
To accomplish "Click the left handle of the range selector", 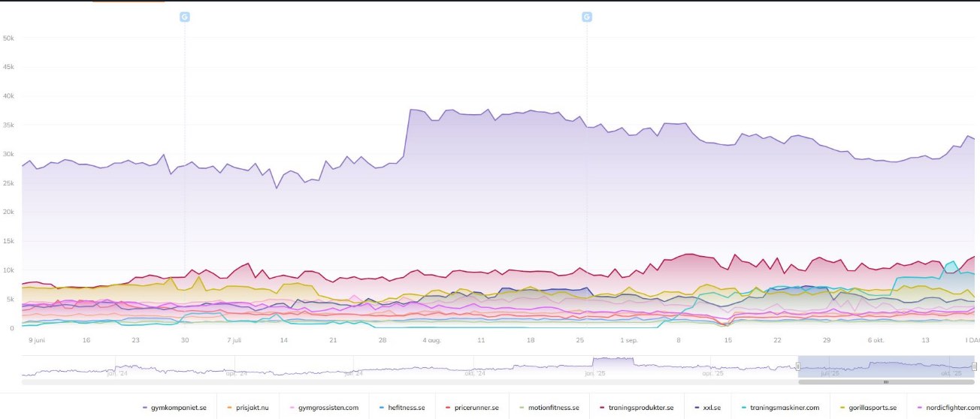I will coord(798,366).
